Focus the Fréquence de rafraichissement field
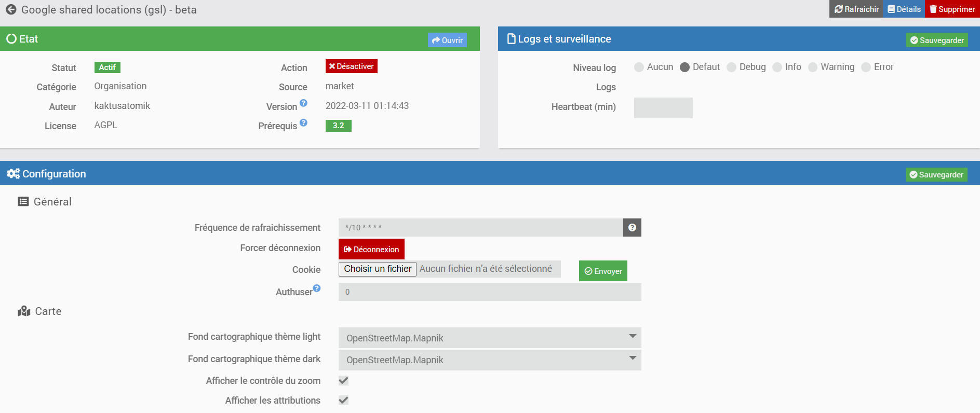The image size is (980, 413). click(x=481, y=228)
